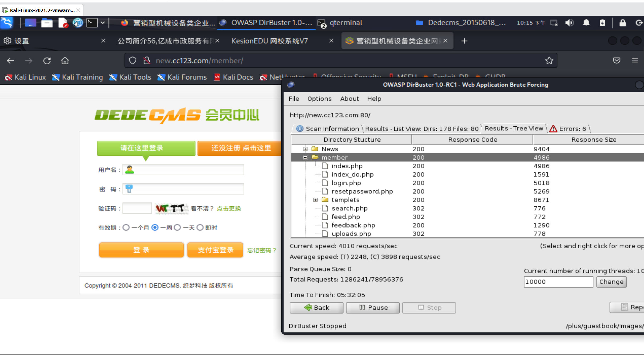Viewport: 644px width, 355px height.
Task: Click 还没注册 点击这里 register tab
Action: click(x=239, y=148)
